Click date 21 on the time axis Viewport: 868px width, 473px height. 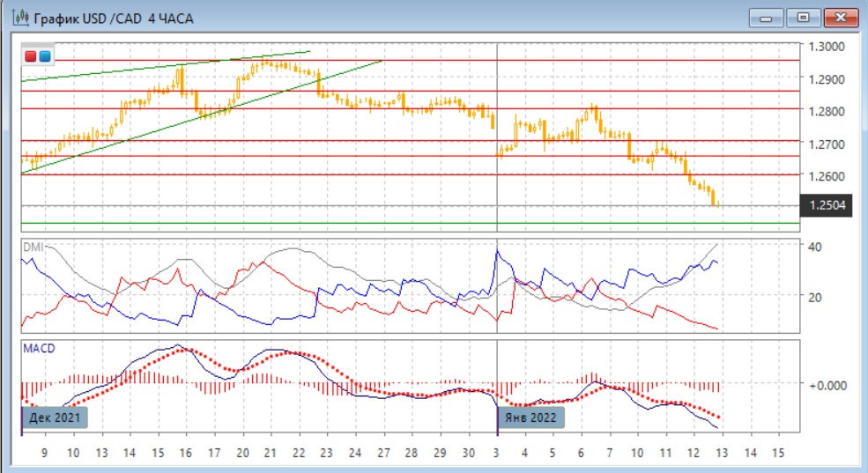coord(270,453)
